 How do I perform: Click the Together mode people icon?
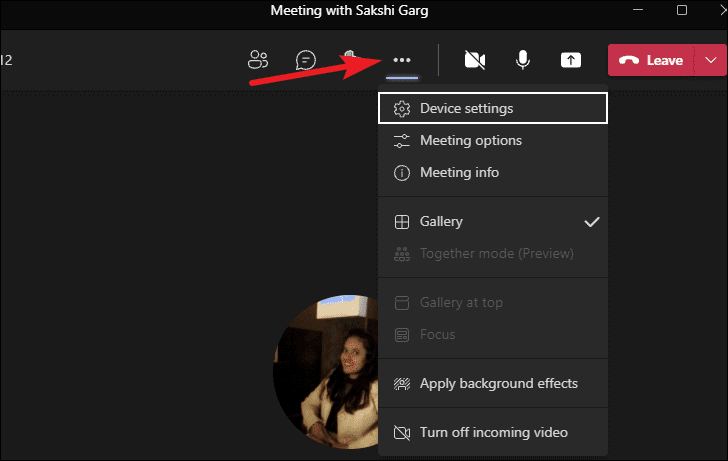click(402, 254)
